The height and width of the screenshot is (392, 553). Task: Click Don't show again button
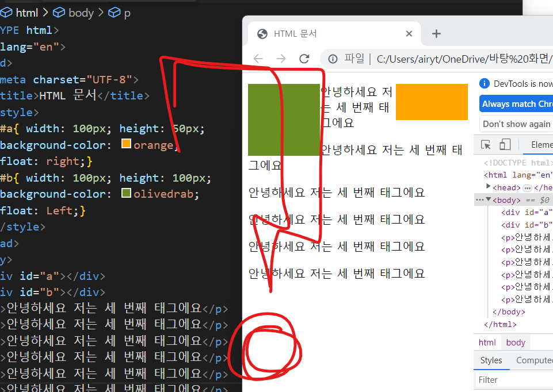point(516,124)
